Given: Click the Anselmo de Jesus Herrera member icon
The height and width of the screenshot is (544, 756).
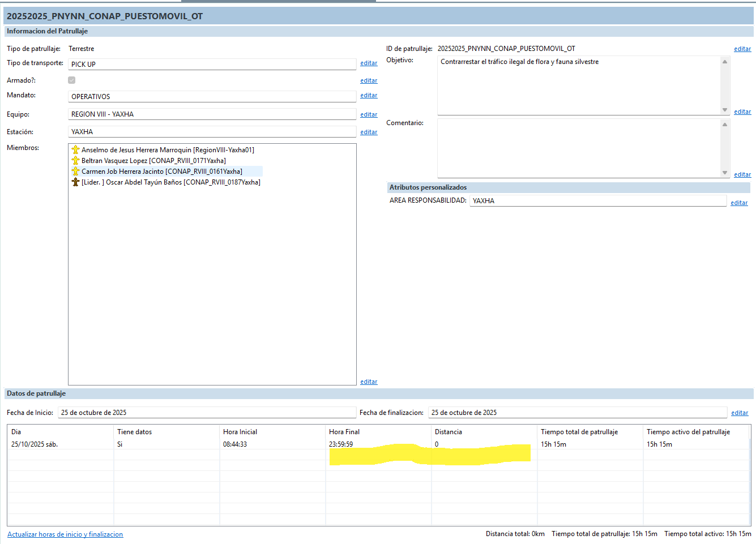Looking at the screenshot, I should point(75,150).
